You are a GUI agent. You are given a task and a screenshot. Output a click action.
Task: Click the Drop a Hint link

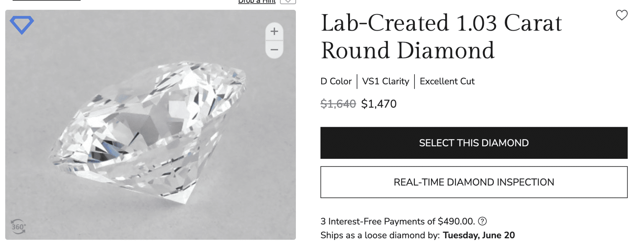(257, 2)
